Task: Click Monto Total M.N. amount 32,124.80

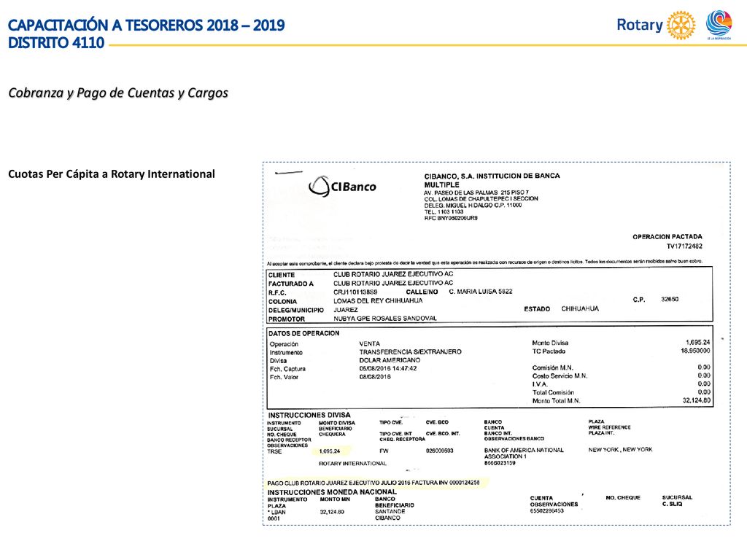Action: [x=697, y=400]
